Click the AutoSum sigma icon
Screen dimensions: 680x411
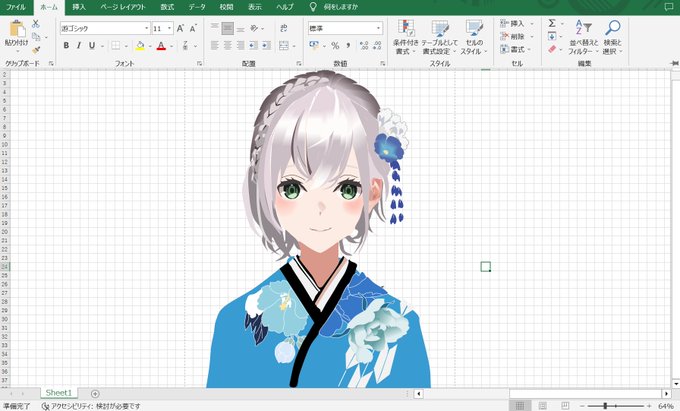point(552,23)
